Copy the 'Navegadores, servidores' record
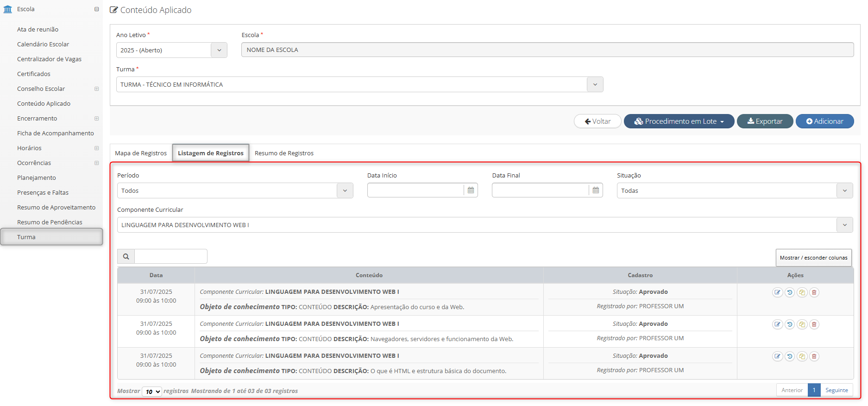This screenshot has height=406, width=868. click(x=802, y=324)
